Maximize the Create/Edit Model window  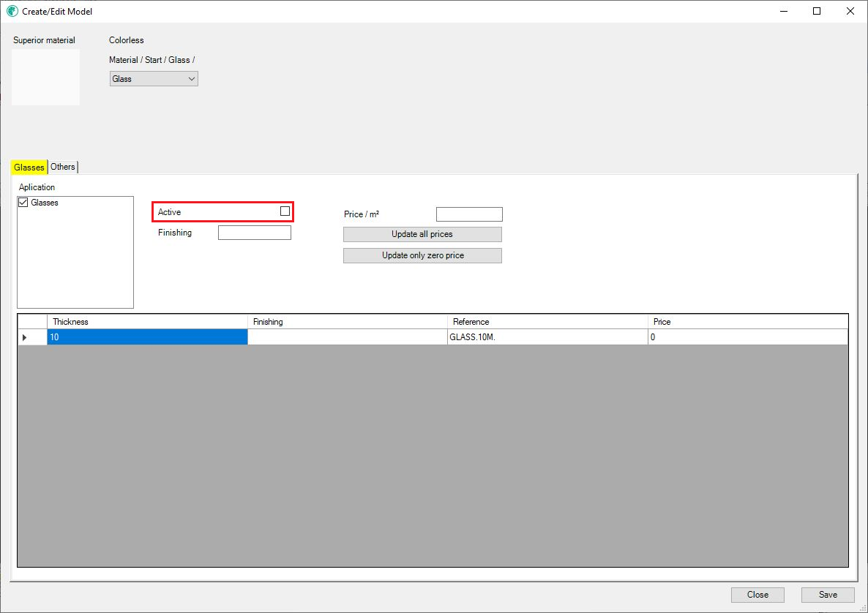[x=817, y=11]
